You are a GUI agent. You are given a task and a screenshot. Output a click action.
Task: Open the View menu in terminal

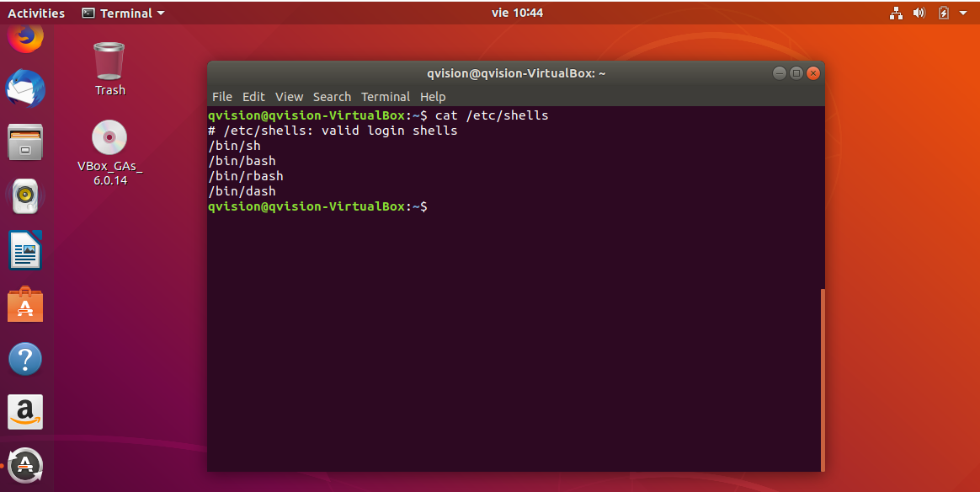(289, 97)
